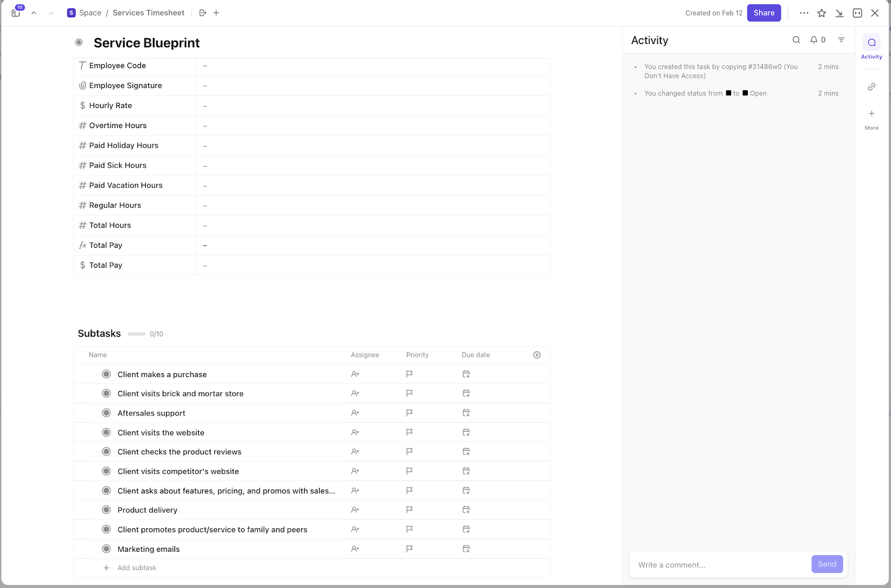Click the link icon in right sidebar

pos(872,87)
